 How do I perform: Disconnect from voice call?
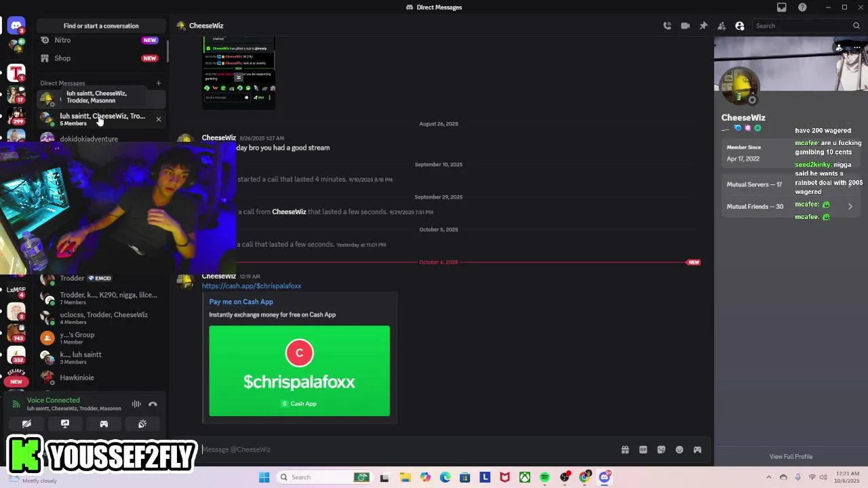click(153, 404)
